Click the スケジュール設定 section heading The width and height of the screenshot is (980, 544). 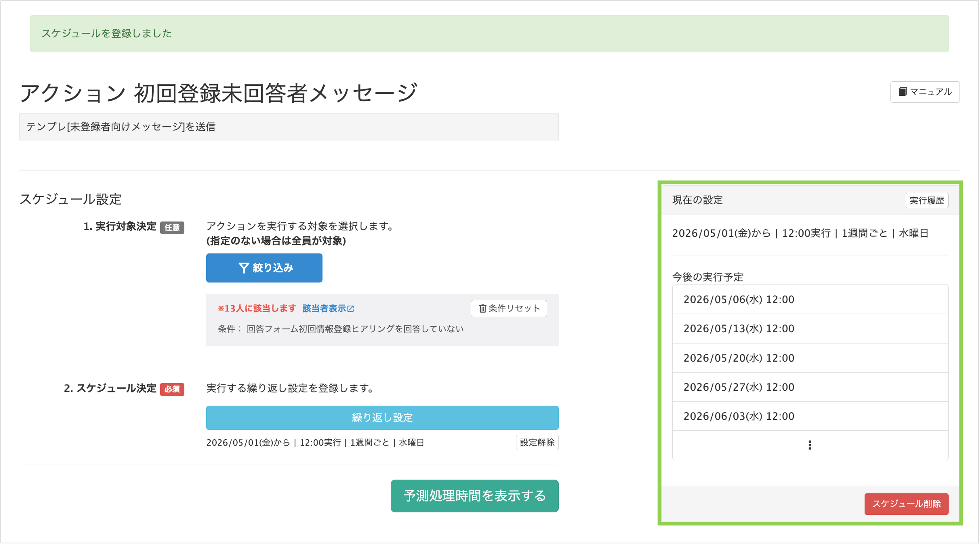pos(70,199)
